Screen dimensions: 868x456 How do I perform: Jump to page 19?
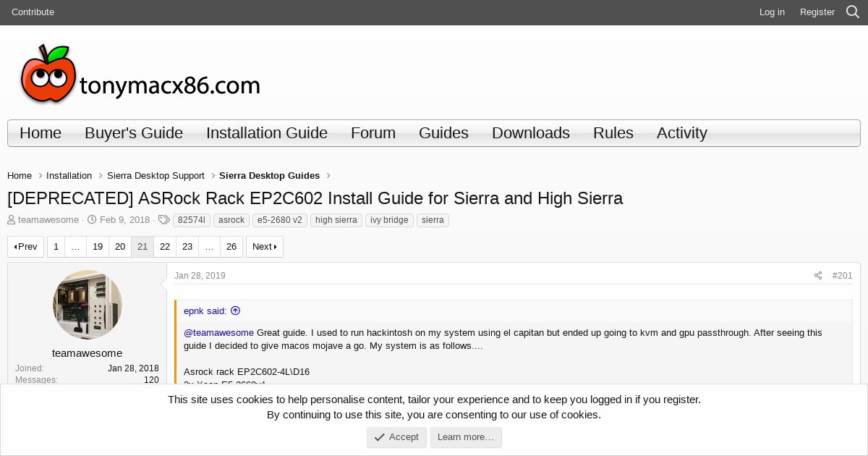pyautogui.click(x=98, y=247)
